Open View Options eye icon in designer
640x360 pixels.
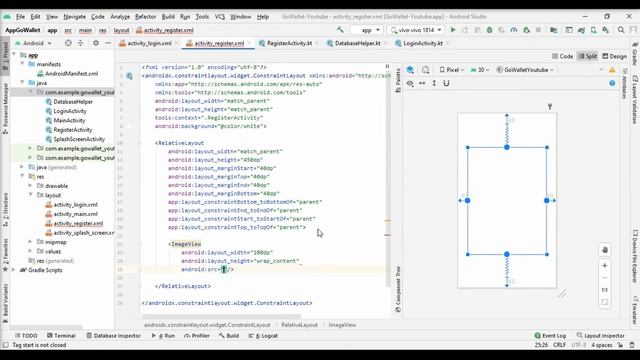click(x=410, y=83)
